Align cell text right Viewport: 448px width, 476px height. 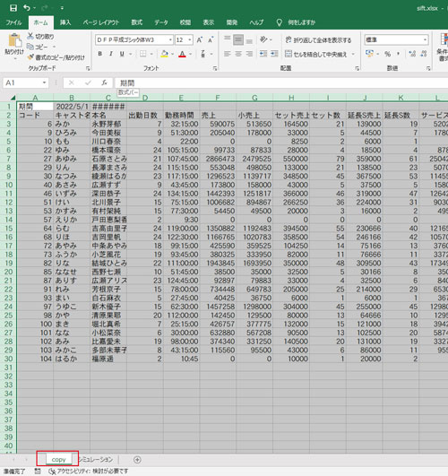(249, 54)
